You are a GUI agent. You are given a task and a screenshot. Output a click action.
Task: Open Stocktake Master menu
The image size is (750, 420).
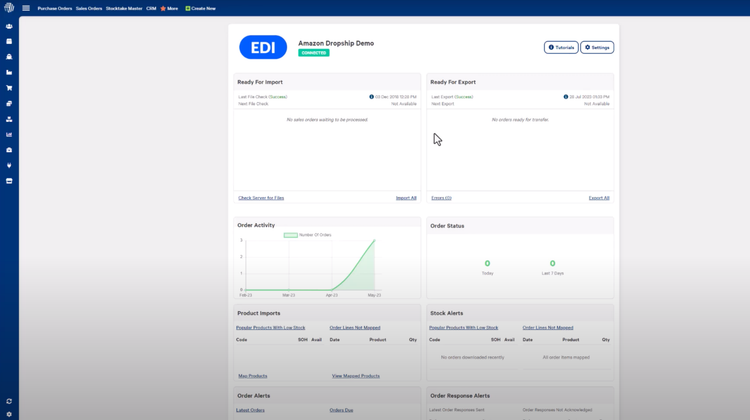[x=124, y=8]
